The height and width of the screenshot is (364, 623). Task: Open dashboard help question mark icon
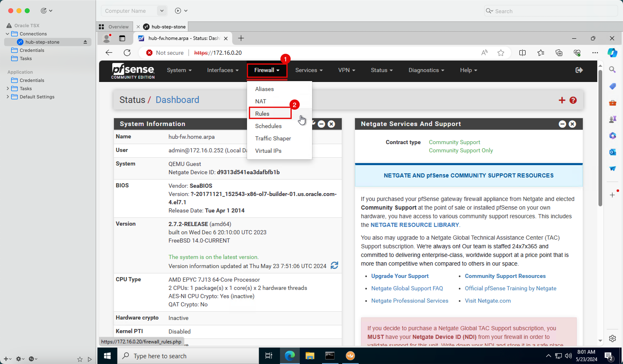(573, 100)
